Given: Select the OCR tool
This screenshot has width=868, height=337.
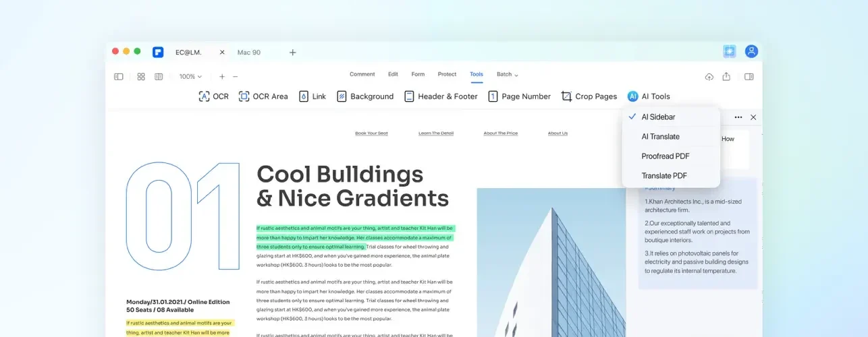Looking at the screenshot, I should 213,96.
